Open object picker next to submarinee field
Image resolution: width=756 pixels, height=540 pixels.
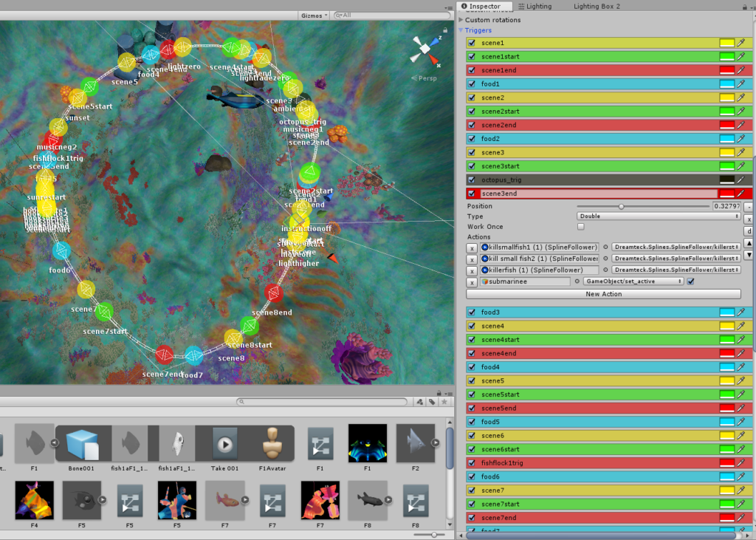pos(577,281)
